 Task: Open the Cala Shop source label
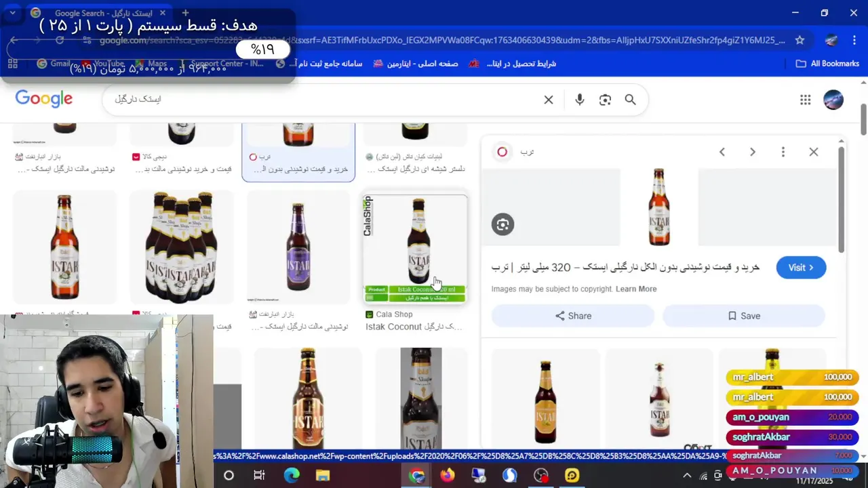coord(389,314)
